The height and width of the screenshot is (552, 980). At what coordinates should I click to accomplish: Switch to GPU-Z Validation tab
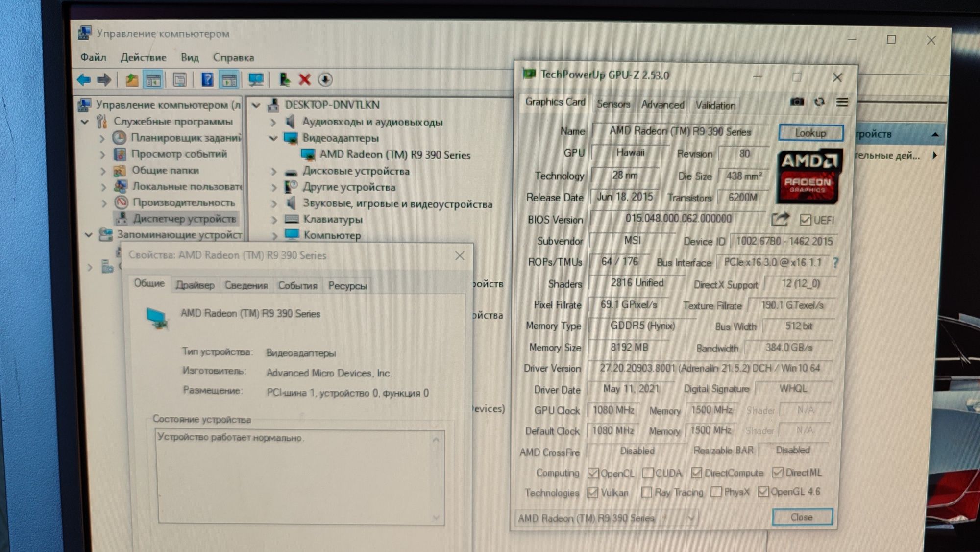click(715, 105)
